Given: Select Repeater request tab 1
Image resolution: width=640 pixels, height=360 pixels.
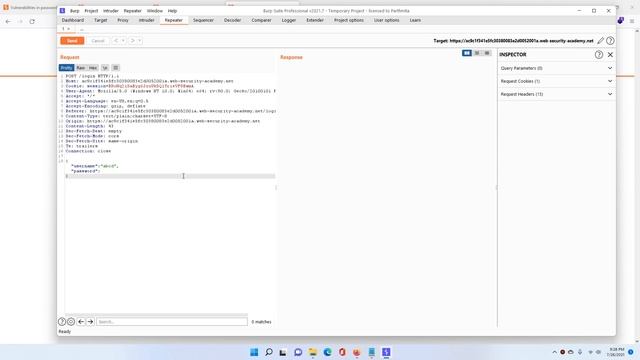Looking at the screenshot, I should tap(66, 29).
